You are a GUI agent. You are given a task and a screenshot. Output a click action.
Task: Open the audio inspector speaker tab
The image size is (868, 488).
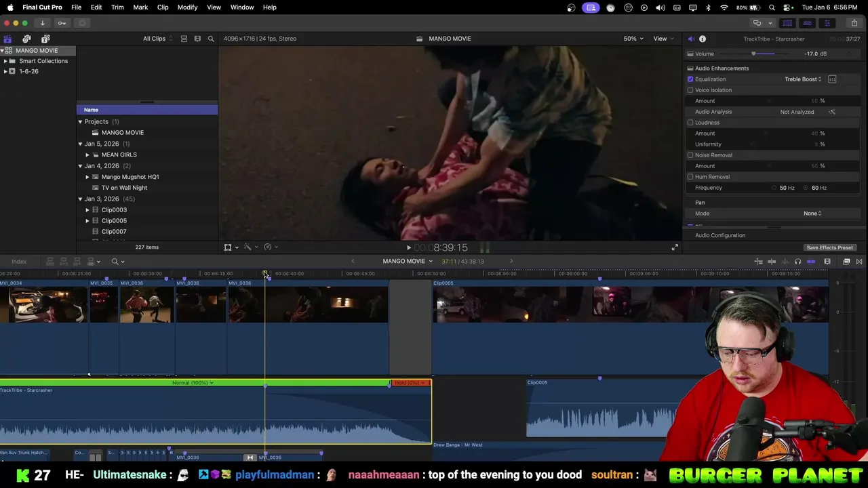(690, 39)
